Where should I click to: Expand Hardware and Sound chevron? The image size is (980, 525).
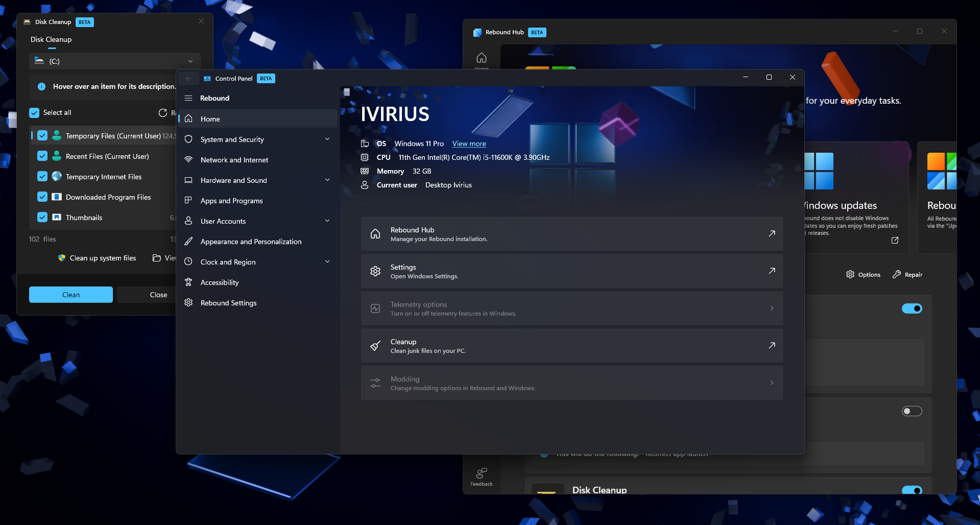click(x=327, y=180)
